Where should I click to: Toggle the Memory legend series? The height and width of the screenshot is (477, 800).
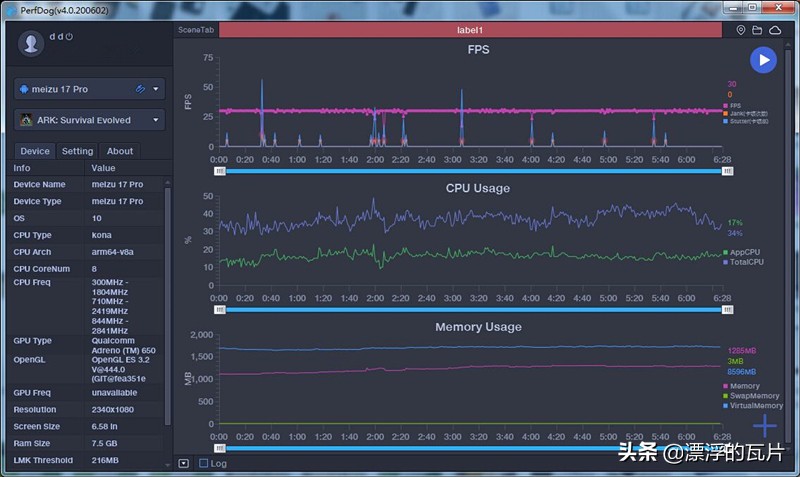point(741,386)
